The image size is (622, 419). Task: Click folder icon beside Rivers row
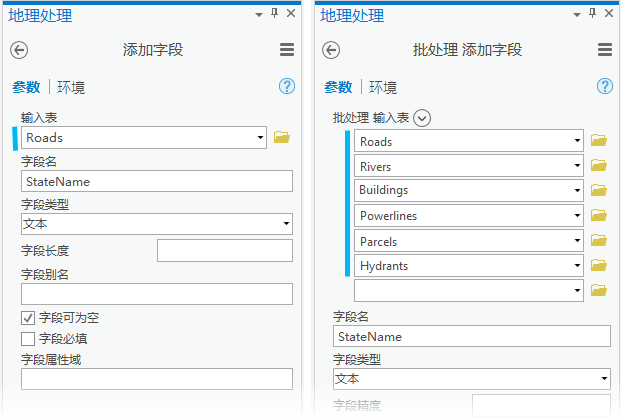coord(598,166)
